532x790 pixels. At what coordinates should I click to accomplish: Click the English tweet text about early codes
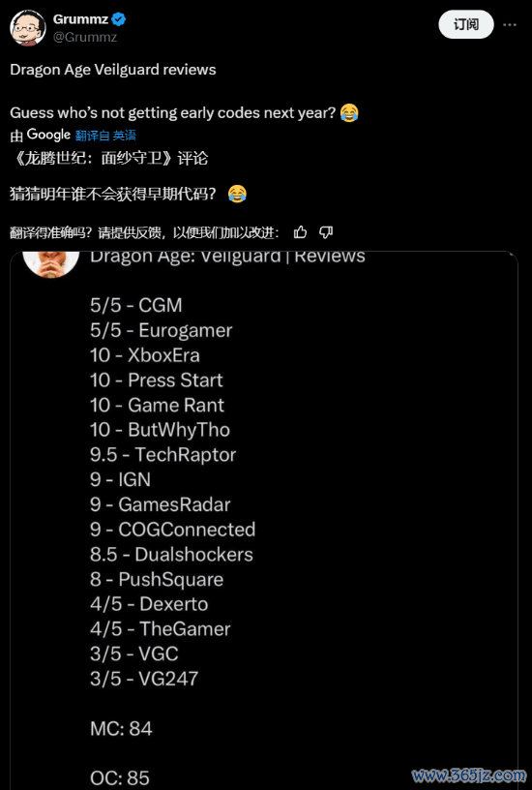(172, 112)
